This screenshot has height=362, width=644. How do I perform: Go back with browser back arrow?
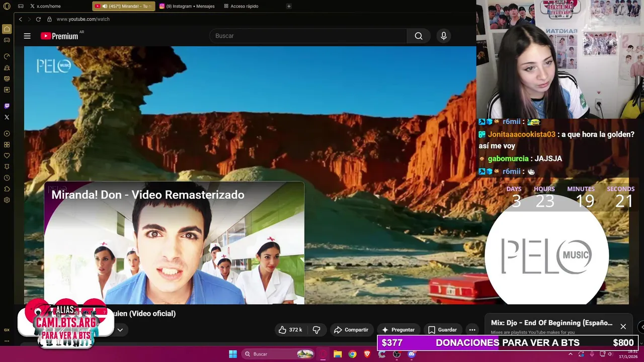(20, 19)
